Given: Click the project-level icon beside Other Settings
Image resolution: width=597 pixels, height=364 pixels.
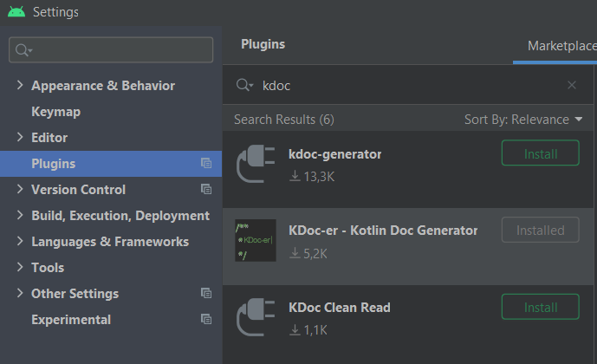Looking at the screenshot, I should click(x=206, y=293).
